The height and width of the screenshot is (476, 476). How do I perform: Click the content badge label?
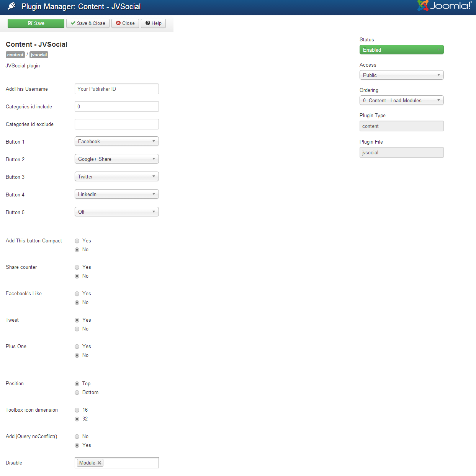(15, 55)
